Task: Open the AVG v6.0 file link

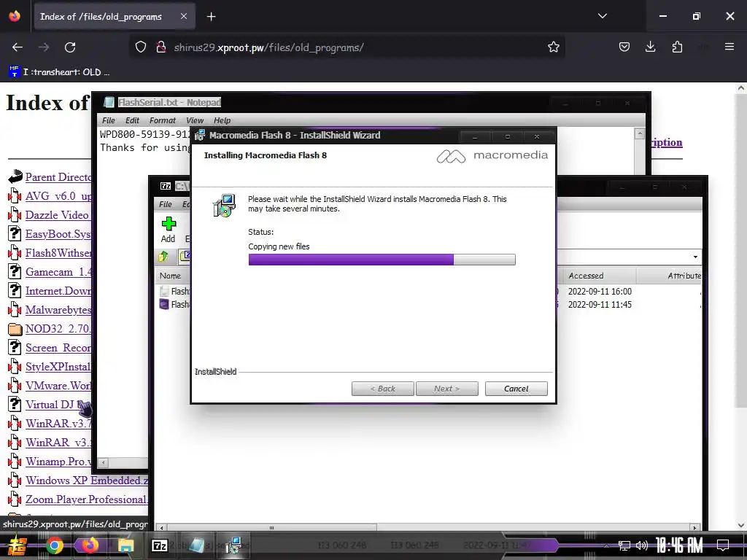Action: [x=58, y=196]
